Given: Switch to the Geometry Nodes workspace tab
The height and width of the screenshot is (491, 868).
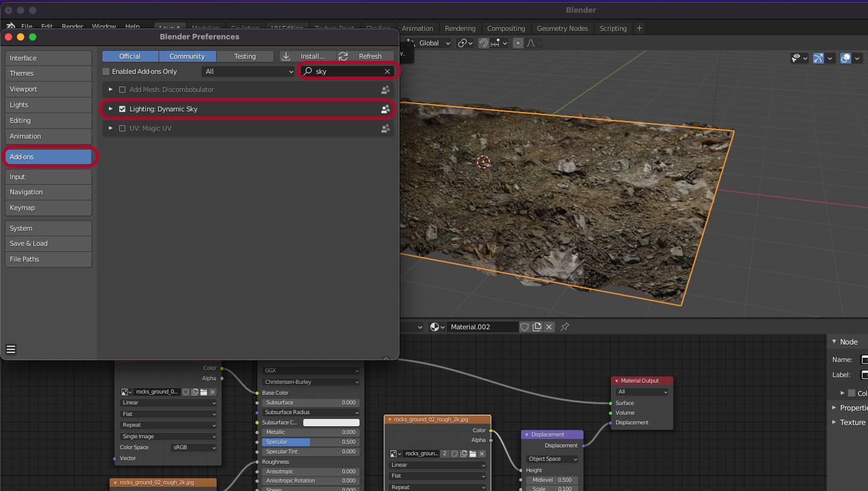Looking at the screenshot, I should [562, 28].
